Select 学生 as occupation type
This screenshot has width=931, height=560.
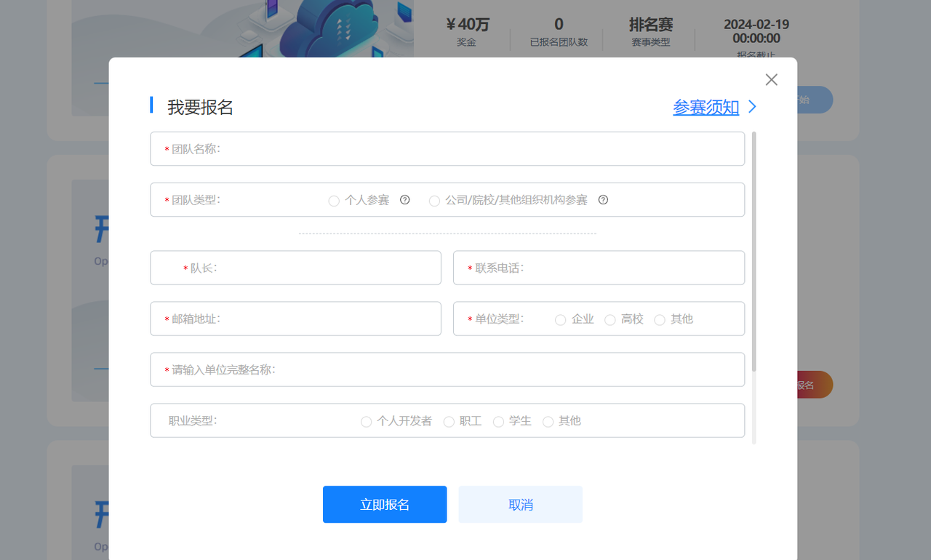point(499,422)
